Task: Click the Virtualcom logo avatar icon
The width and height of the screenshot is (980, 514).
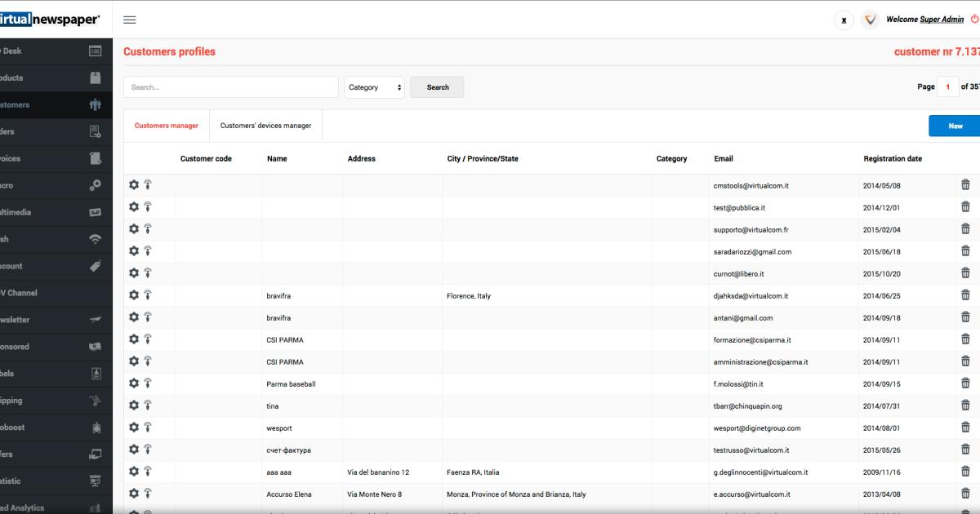Action: coord(870,20)
